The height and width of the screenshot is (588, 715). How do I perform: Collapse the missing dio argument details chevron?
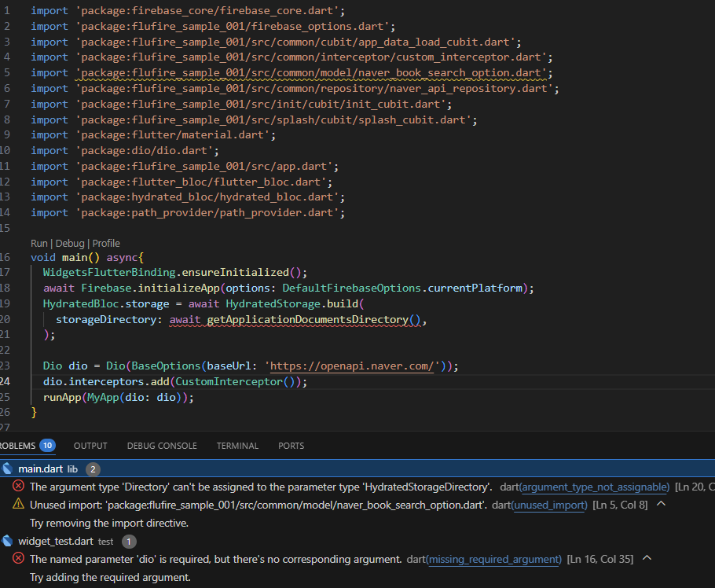tap(647, 558)
